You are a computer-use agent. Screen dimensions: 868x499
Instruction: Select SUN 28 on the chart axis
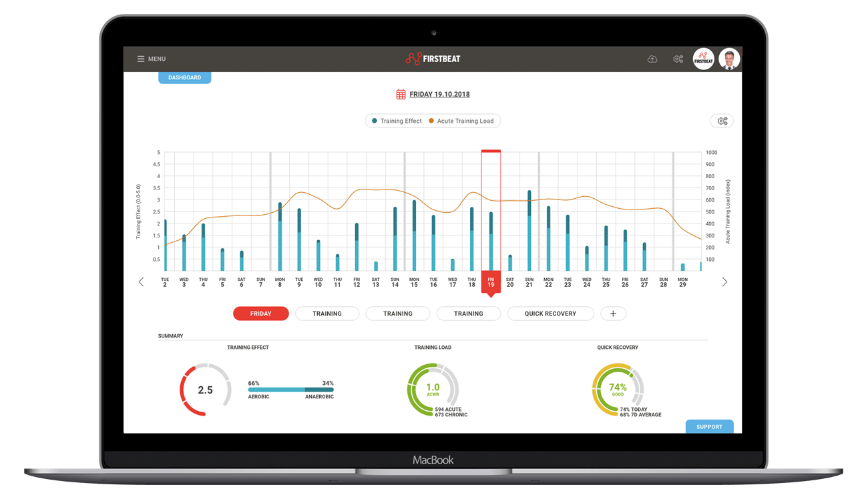tap(664, 282)
